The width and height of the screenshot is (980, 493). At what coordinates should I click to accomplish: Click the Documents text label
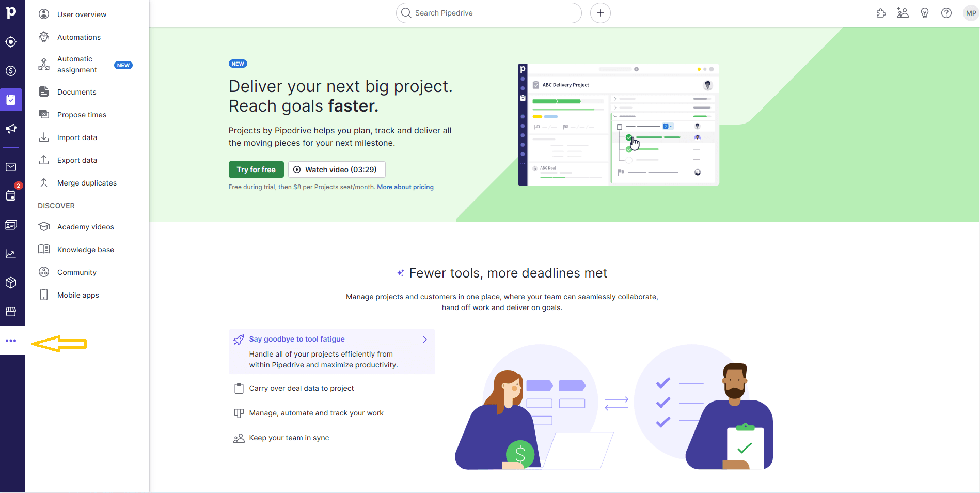[77, 92]
